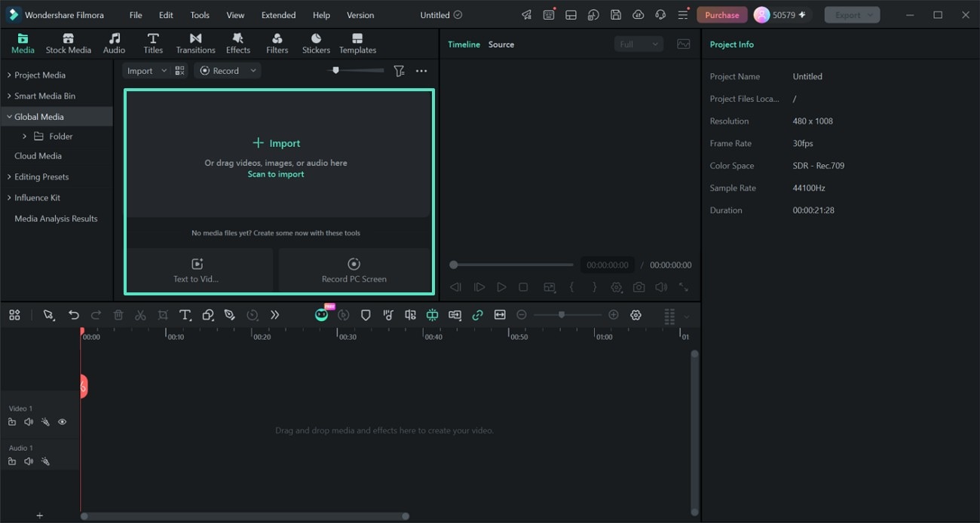Zoom out timeline with minus icon
This screenshot has width=980, height=523.
click(522, 315)
